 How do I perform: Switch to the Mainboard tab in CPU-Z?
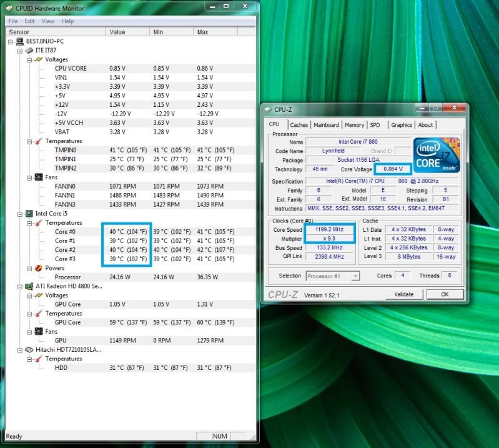coord(326,125)
